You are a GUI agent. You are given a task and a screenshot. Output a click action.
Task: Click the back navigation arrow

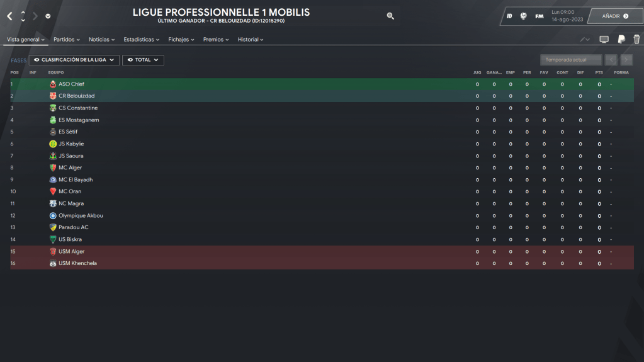(x=9, y=16)
